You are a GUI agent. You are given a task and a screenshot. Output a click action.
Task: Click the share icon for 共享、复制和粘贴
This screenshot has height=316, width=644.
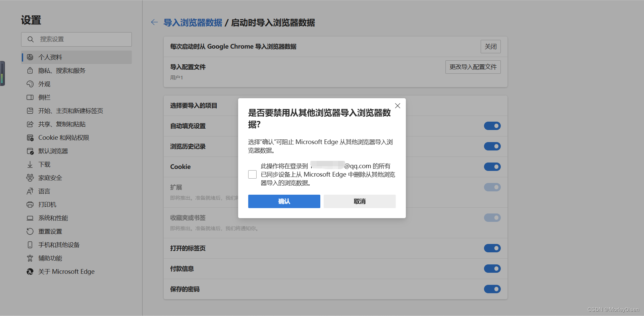30,124
